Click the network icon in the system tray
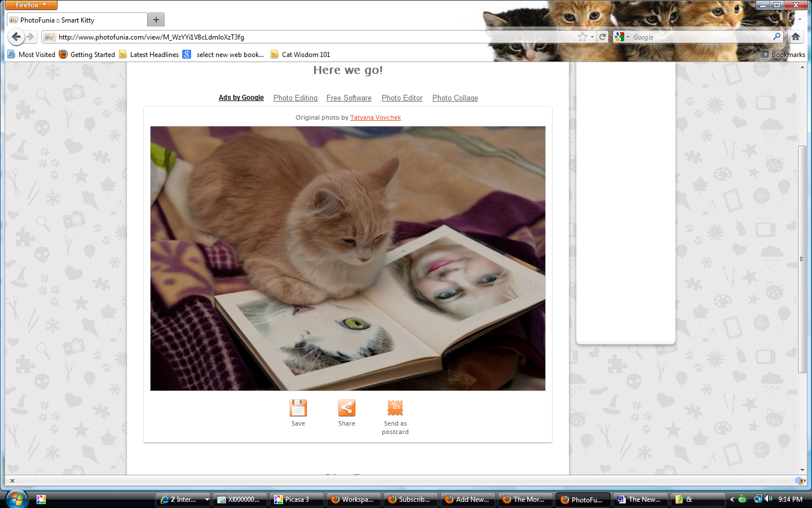The image size is (812, 508). pos(758,499)
